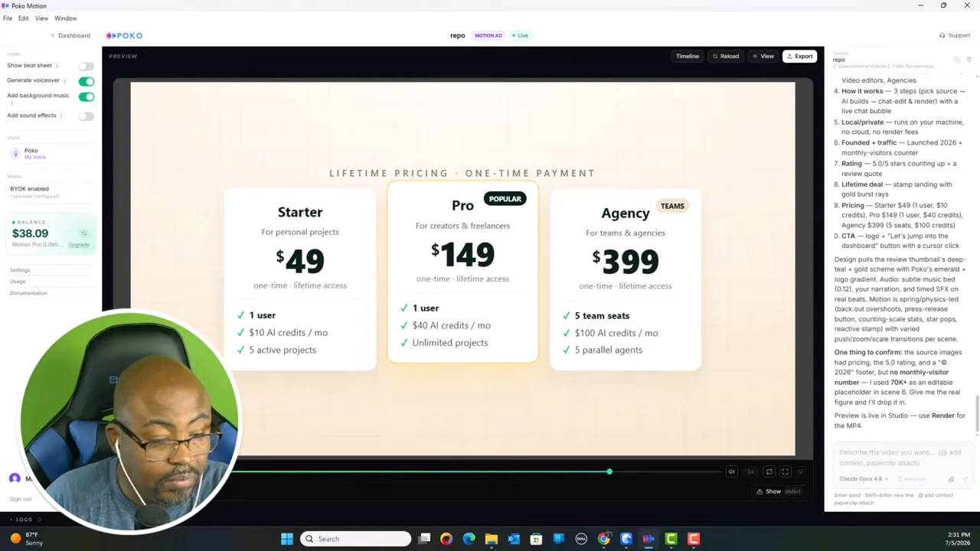Open the Windows Start menu
The width and height of the screenshot is (980, 551).
pos(286,539)
